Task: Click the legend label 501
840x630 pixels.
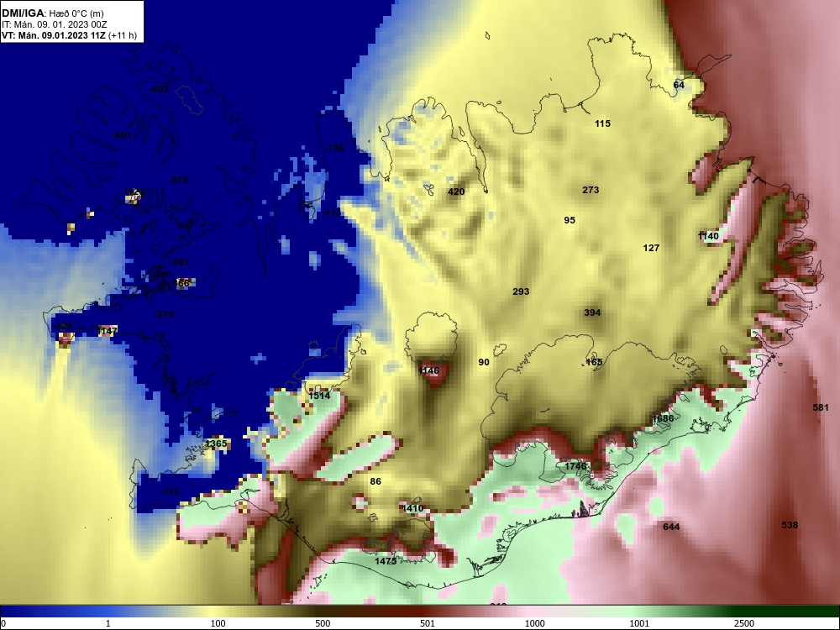Action: pyautogui.click(x=427, y=623)
